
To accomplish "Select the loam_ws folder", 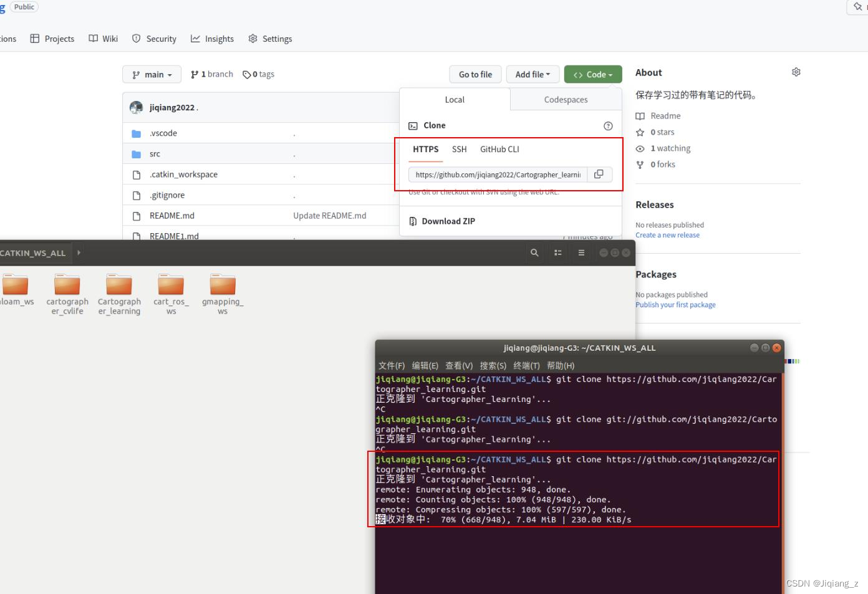I will (x=16, y=290).
